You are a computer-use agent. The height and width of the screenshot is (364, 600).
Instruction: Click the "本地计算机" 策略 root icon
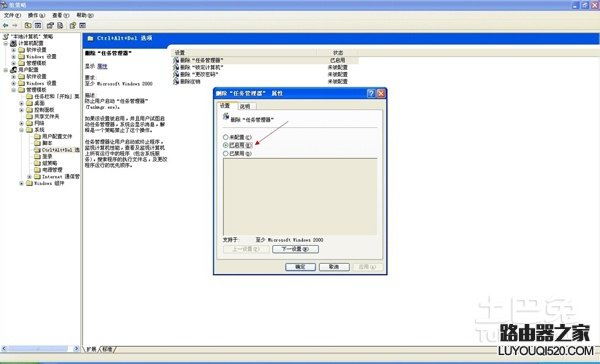click(5, 36)
